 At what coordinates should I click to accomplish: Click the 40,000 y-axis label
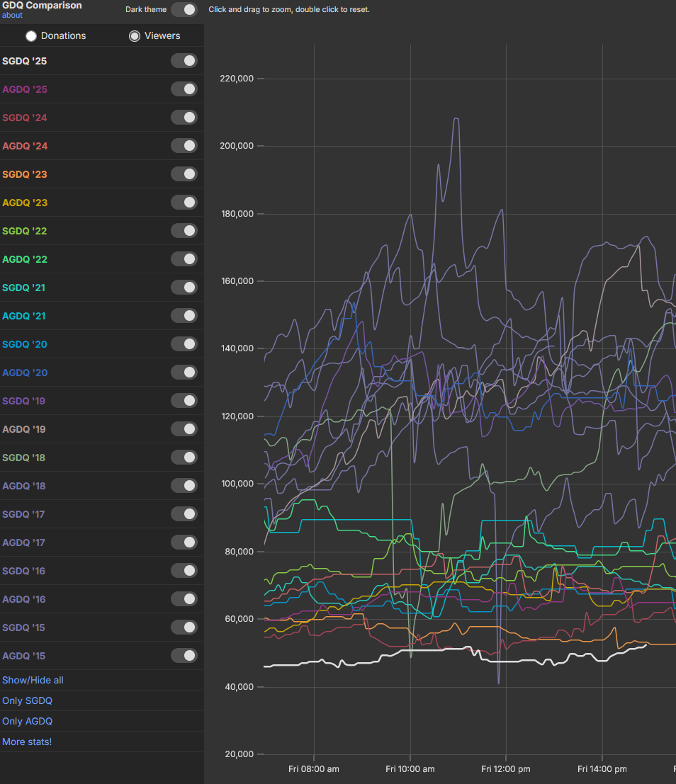tap(240, 686)
